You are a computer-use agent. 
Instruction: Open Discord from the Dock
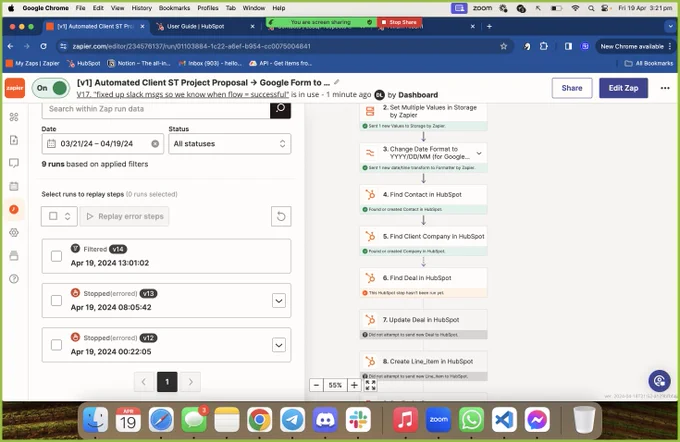point(325,419)
